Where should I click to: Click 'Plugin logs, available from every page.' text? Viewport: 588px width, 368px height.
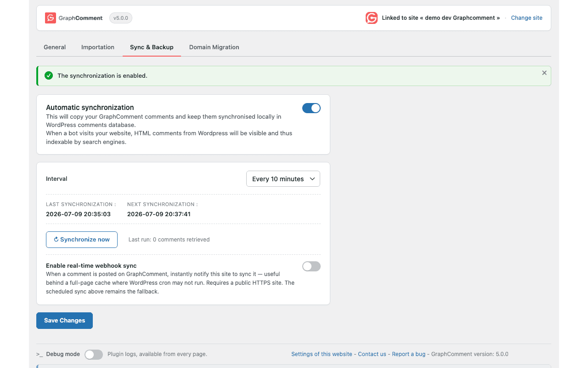click(157, 354)
